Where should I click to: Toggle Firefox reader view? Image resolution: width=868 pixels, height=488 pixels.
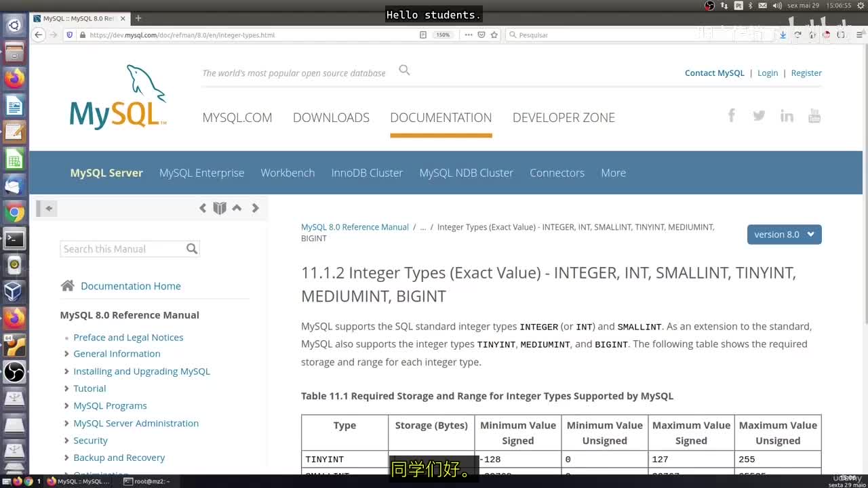click(423, 35)
